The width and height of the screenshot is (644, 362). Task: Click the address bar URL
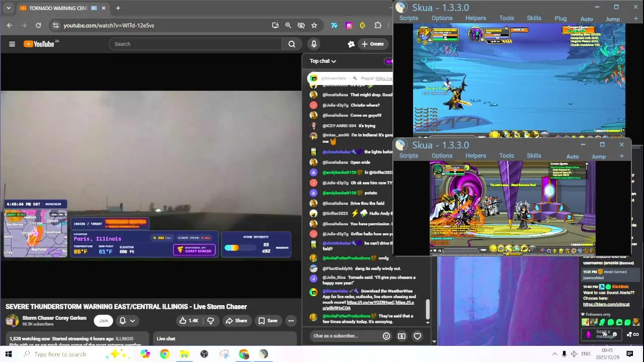click(109, 25)
